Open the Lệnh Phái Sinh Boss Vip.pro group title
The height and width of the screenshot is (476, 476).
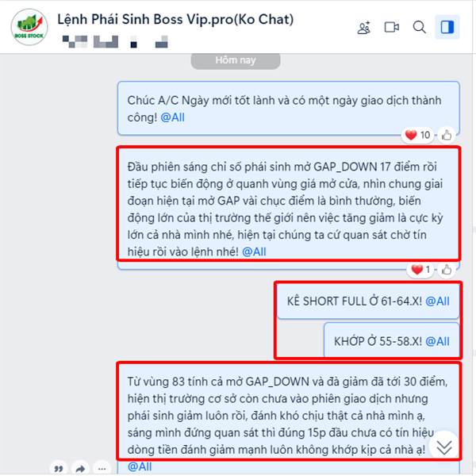point(175,19)
